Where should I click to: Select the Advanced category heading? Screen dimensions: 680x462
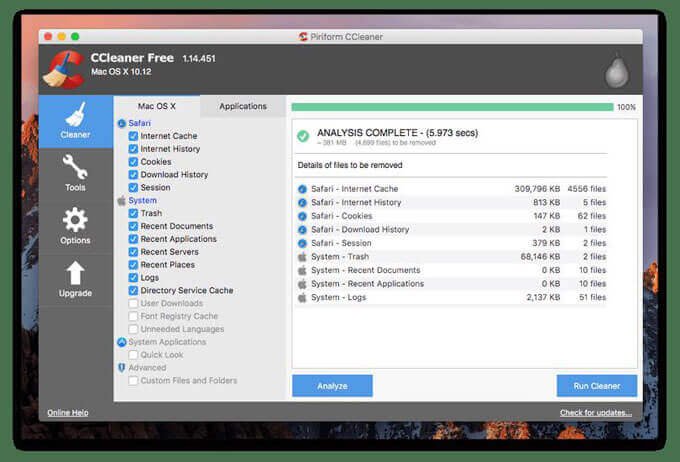point(147,367)
